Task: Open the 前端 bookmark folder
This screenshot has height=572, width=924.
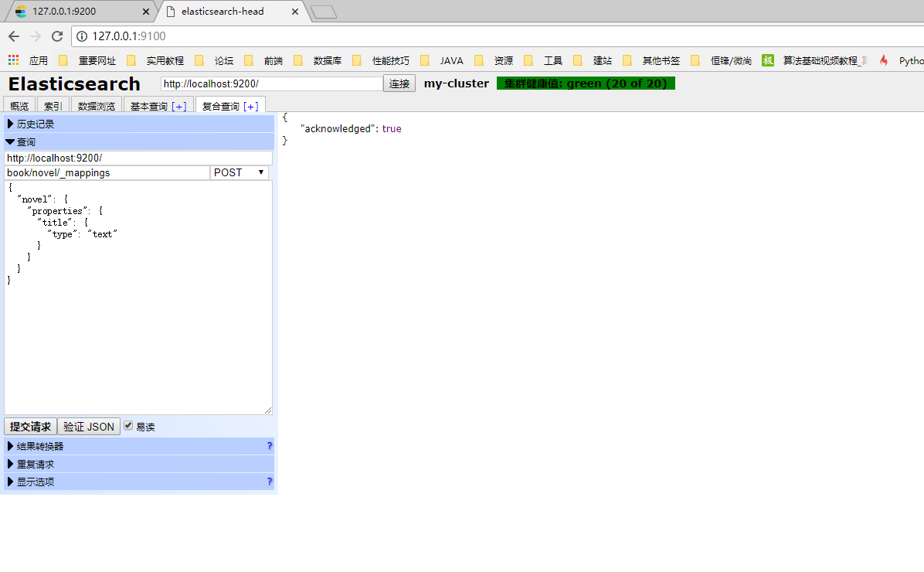Action: point(264,61)
